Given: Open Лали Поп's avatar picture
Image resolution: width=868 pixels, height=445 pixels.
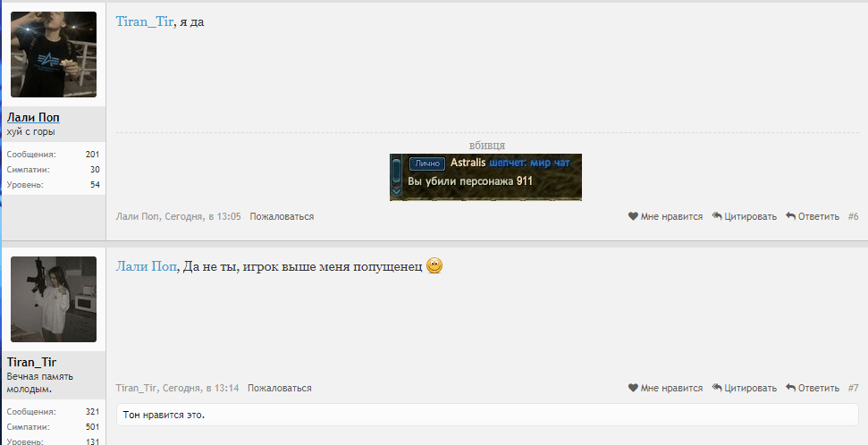Looking at the screenshot, I should (x=54, y=55).
